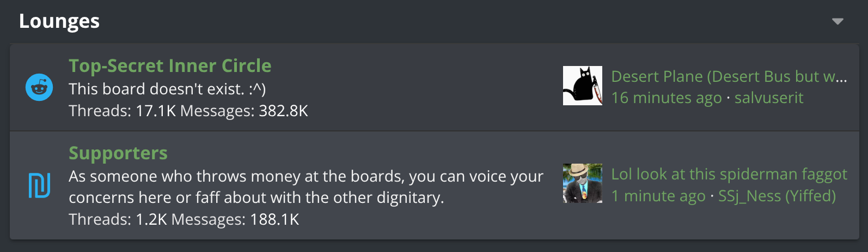Open the Supporters board
The height and width of the screenshot is (252, 868).
118,153
